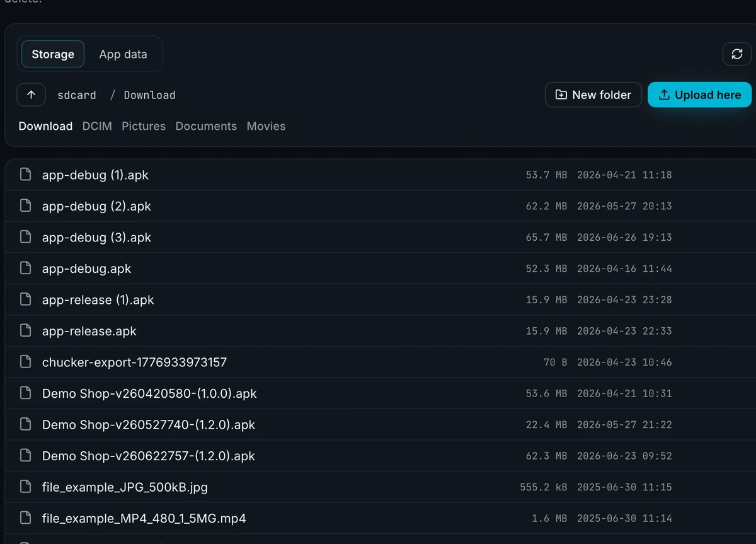Select file name file_example_MP4_480_1_5MG.mp4
Viewport: 756px width, 544px height.
(144, 518)
